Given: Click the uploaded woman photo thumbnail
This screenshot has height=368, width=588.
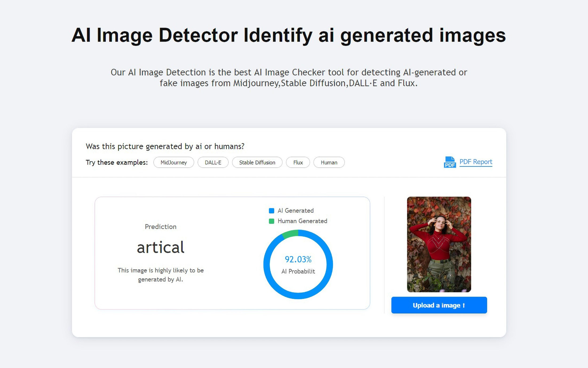Looking at the screenshot, I should pos(439,244).
